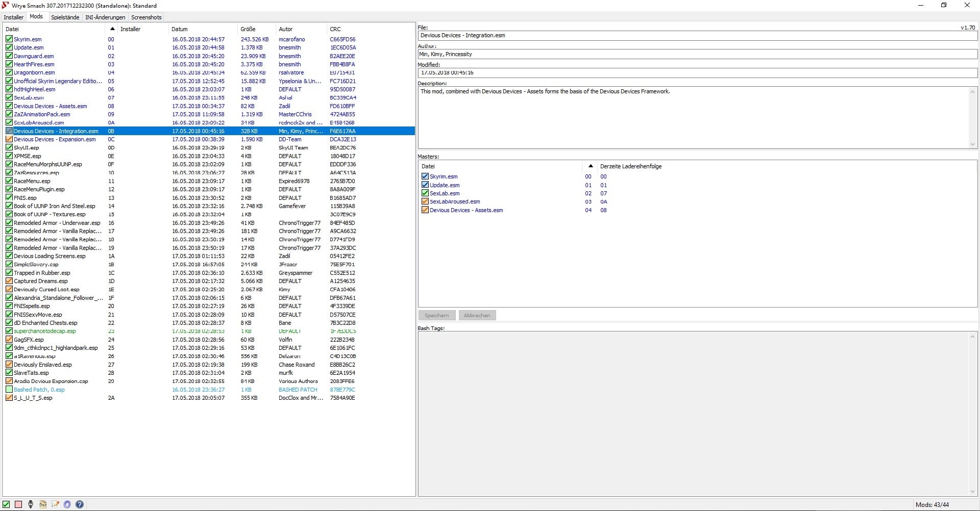Click the sort arrow in Masters list header
The height and width of the screenshot is (511, 980).
pos(591,166)
